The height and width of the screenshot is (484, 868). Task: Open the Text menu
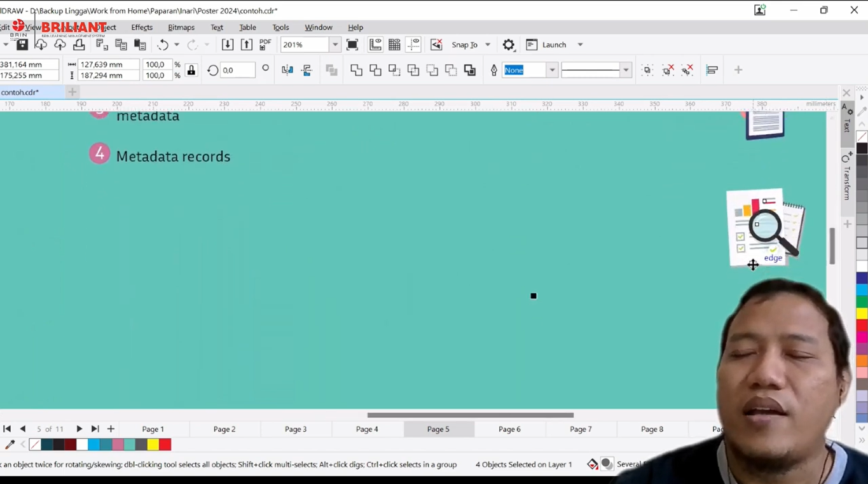coord(217,27)
